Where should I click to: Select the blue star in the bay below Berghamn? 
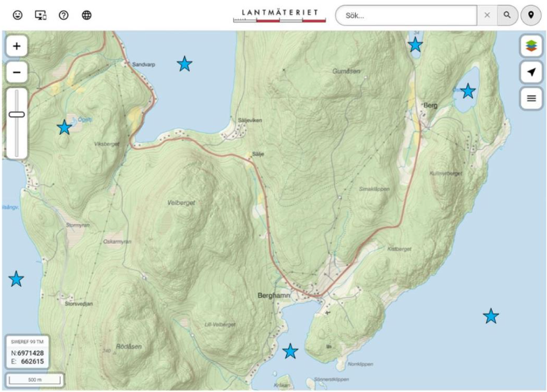pyautogui.click(x=290, y=351)
